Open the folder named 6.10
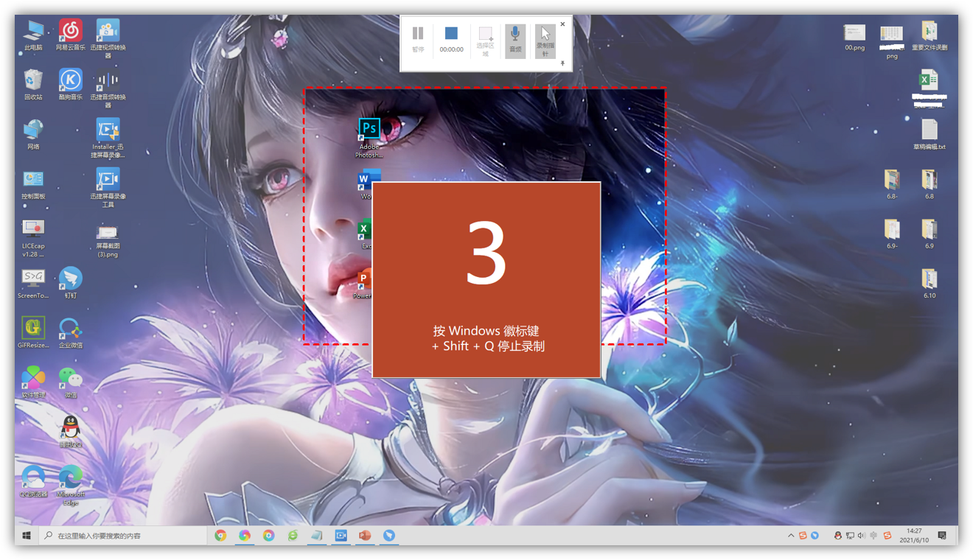 [929, 284]
